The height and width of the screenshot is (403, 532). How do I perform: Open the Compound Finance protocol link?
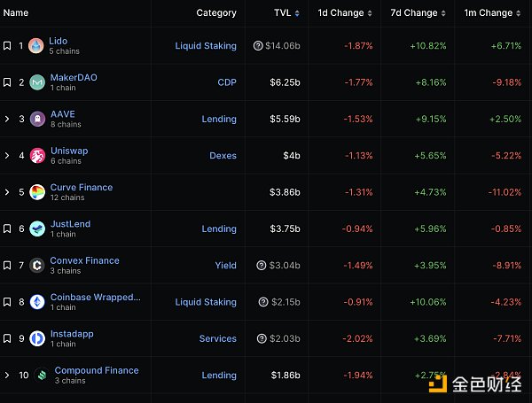pyautogui.click(x=97, y=370)
